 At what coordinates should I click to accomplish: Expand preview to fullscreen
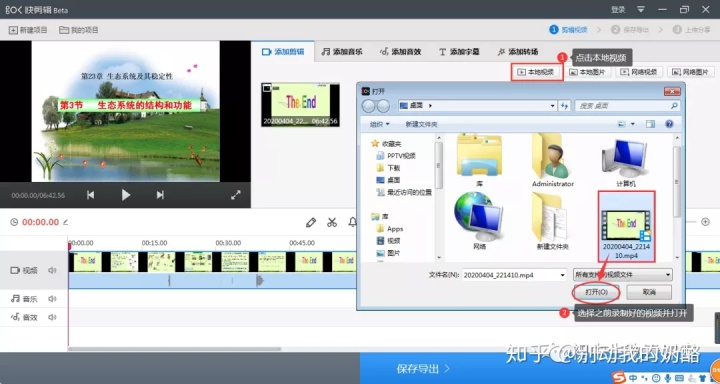point(236,195)
